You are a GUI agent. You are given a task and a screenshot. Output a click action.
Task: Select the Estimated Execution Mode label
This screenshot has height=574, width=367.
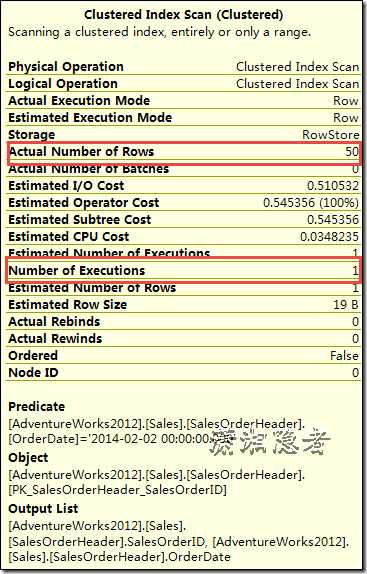[x=90, y=118]
